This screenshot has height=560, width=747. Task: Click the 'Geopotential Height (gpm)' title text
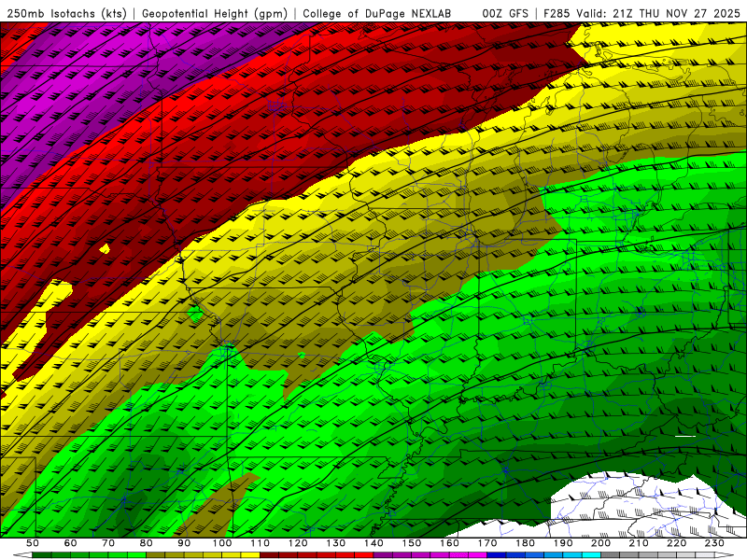[215, 14]
